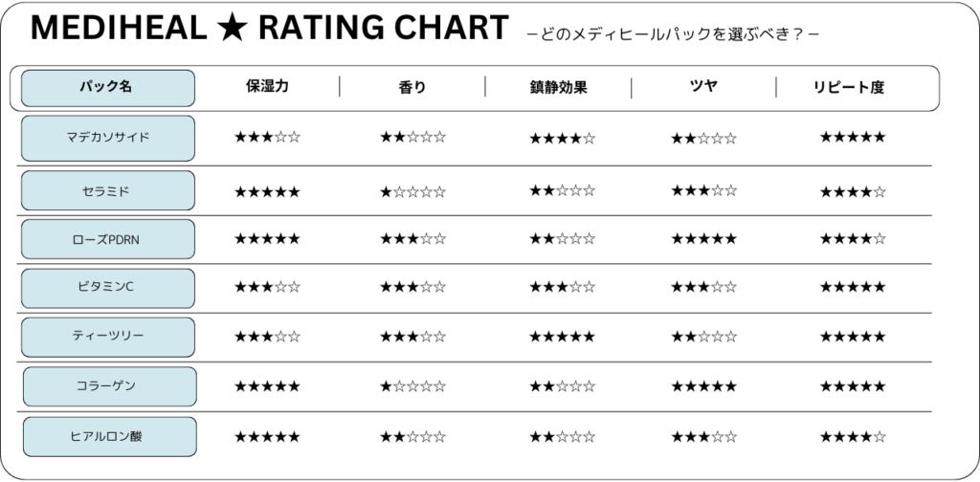Click the ツヤ column header
This screenshot has height=482, width=980.
703,86
